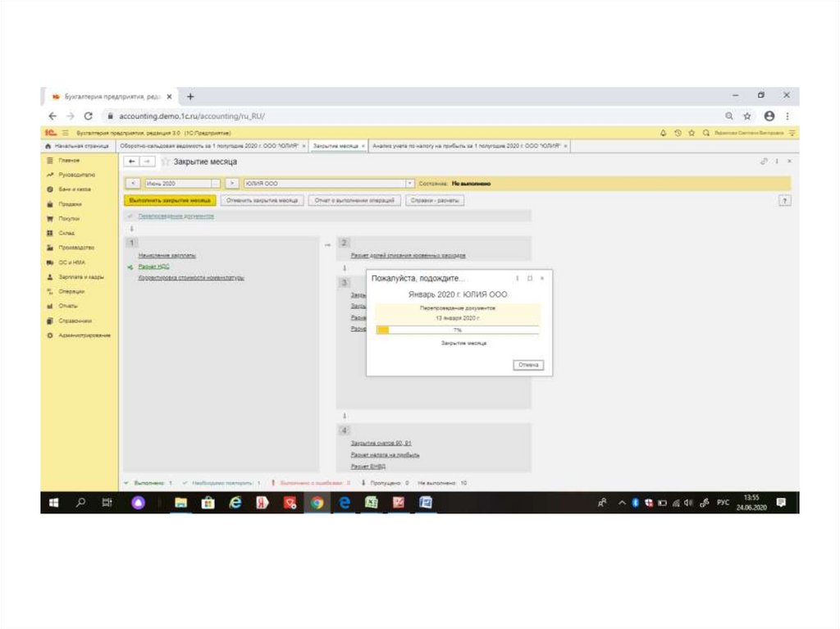
Task: Click the star next to 'Закрытие месяца' title
Action: [x=165, y=162]
